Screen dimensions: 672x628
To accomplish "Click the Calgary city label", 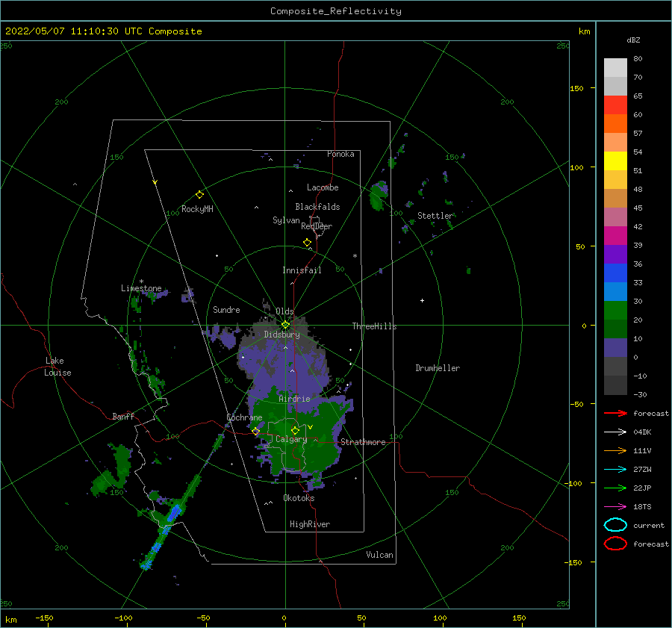I will (291, 439).
